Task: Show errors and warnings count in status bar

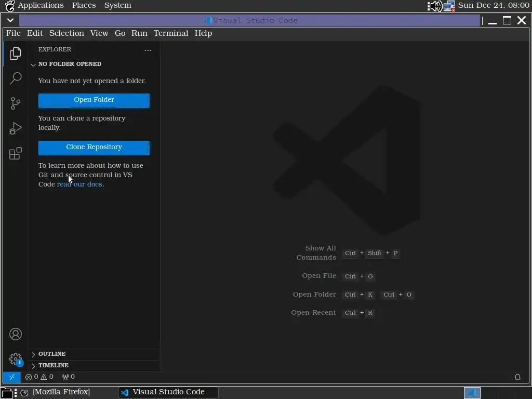Action: coord(39,377)
